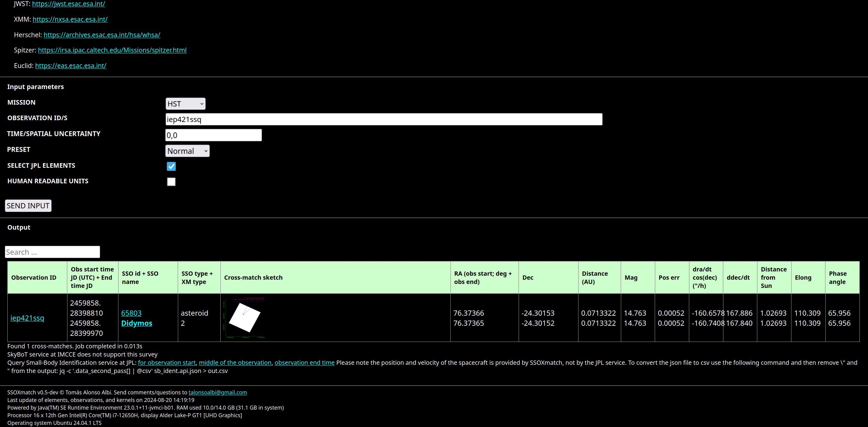Screen dimensions: 868x427
Task: Open the cross-match sketch thumbnail
Action: point(244,318)
